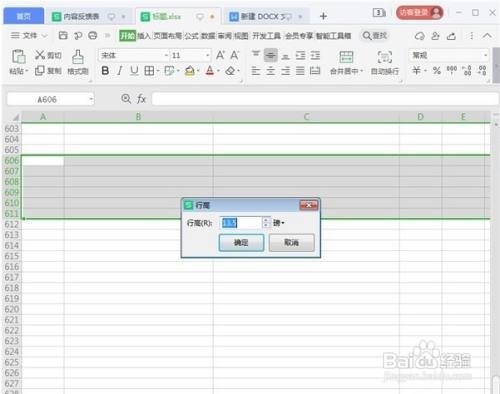Click the fx insert function icon

141,99
